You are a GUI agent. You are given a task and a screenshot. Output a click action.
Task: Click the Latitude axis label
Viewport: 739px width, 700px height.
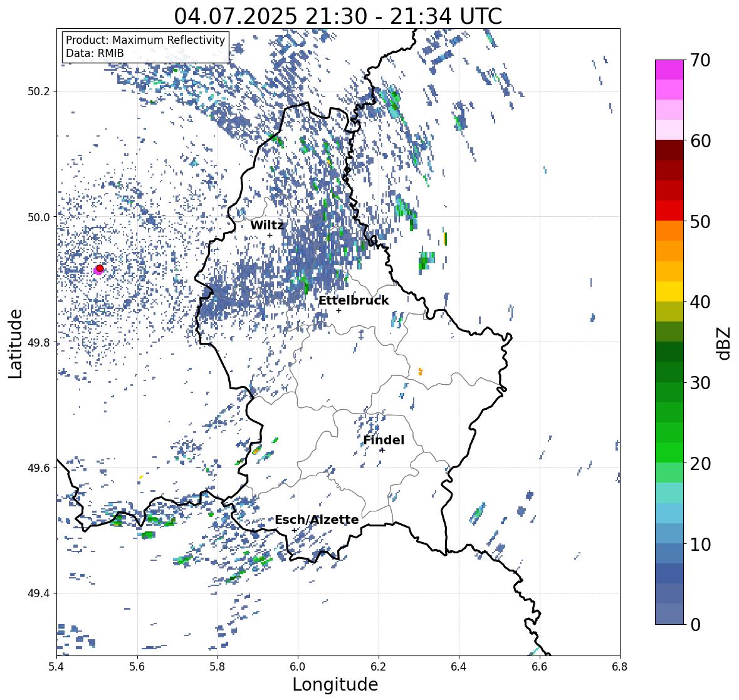[15, 343]
